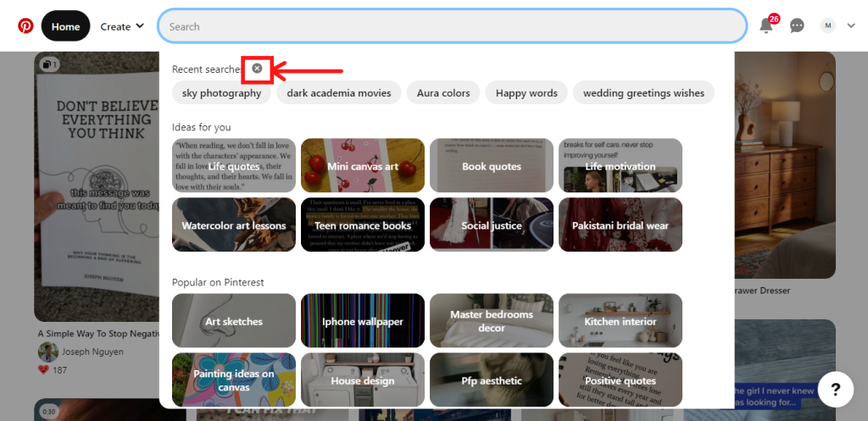Open the Painting ideas on canvas tile

click(x=234, y=379)
